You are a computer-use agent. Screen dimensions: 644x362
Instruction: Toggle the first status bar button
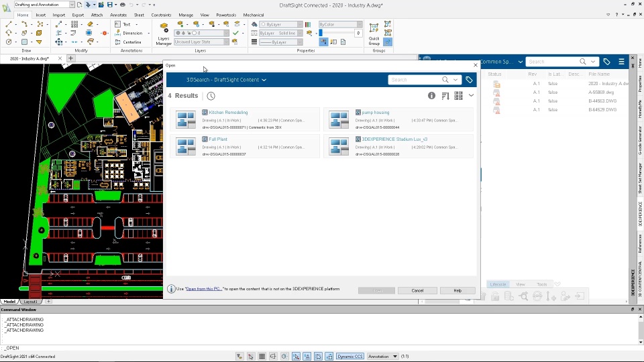point(239,356)
